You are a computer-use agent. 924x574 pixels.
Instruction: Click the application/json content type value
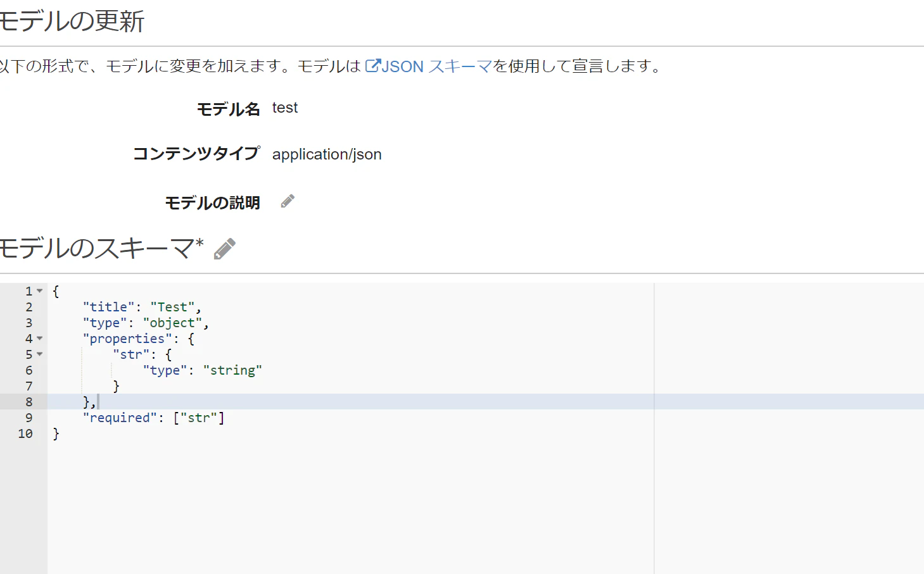pos(327,154)
